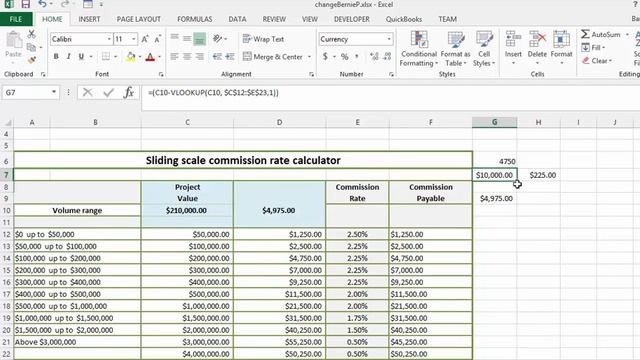Image resolution: width=640 pixels, height=360 pixels.
Task: Toggle Center alignment
Action: coord(187,57)
